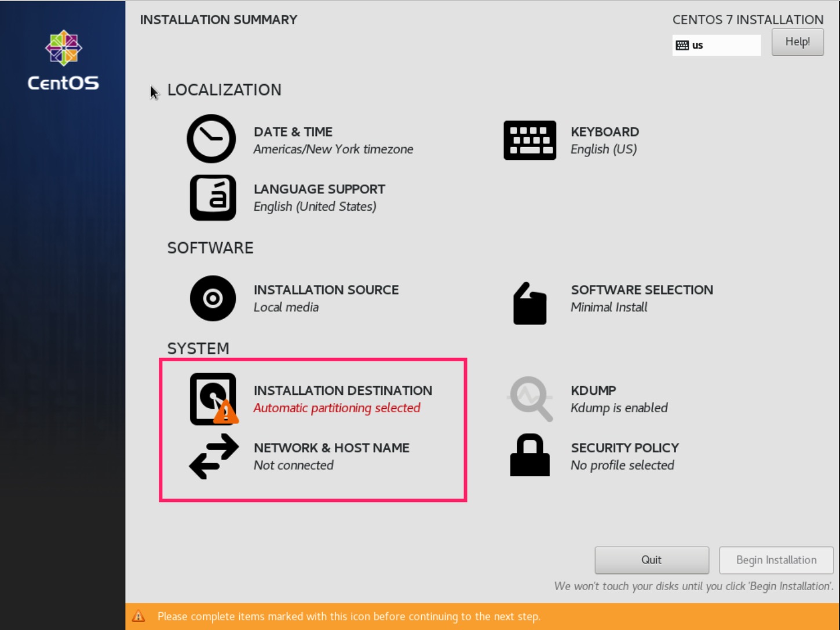The image size is (840, 630).
Task: Open the SOFTWARE SELECTION label
Action: pos(642,290)
